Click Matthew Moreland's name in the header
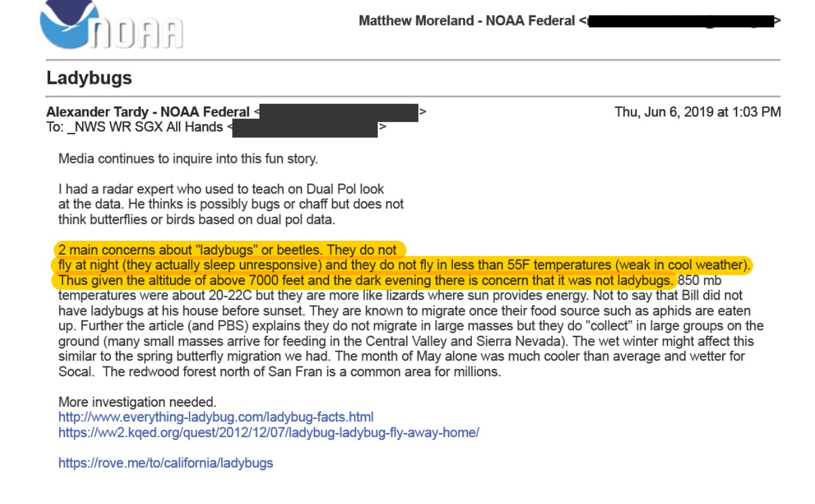This screenshot has width=815, height=504. (x=467, y=21)
